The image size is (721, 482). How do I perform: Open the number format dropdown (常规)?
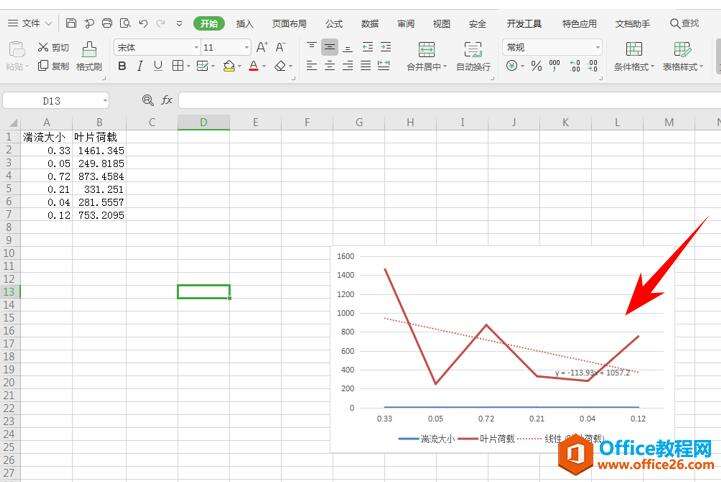[552, 47]
